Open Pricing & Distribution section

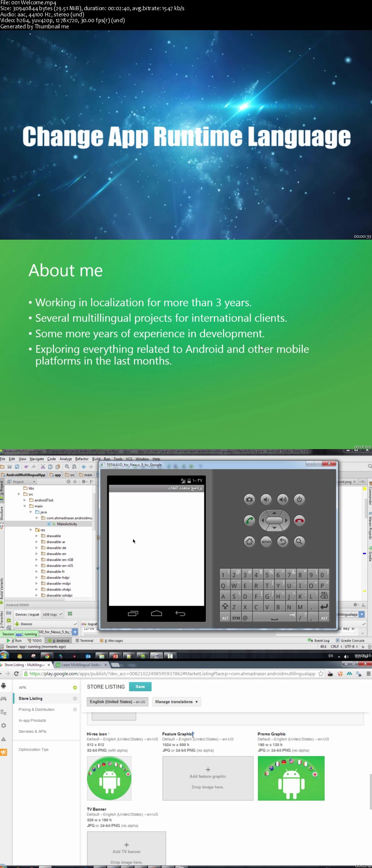(x=37, y=709)
